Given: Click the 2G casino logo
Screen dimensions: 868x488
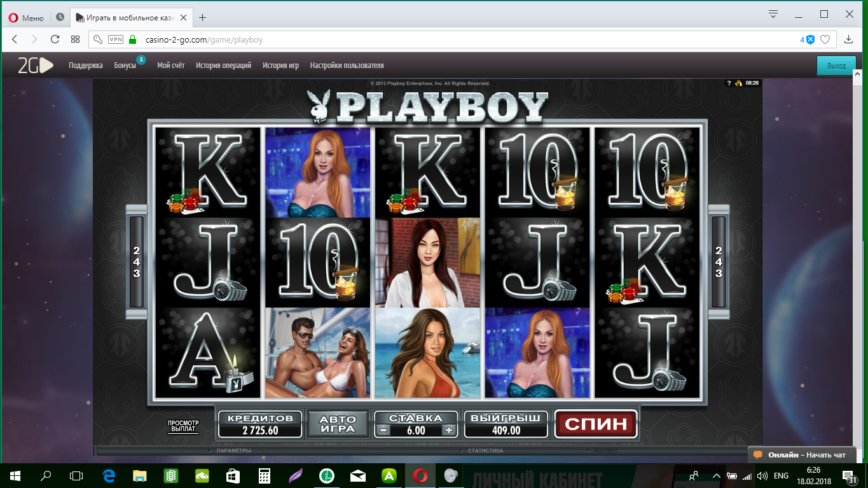Looking at the screenshot, I should click(35, 66).
